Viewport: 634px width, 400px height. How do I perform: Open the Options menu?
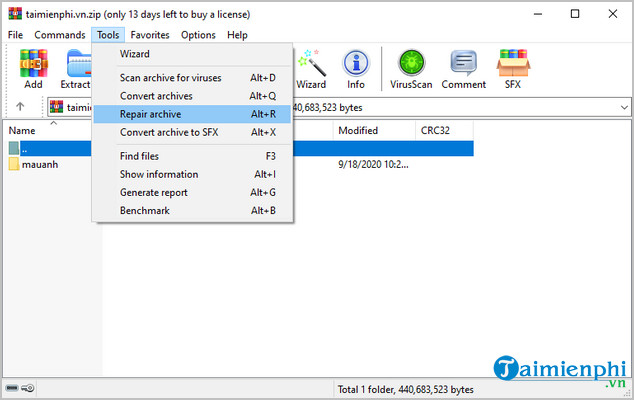[x=198, y=35]
